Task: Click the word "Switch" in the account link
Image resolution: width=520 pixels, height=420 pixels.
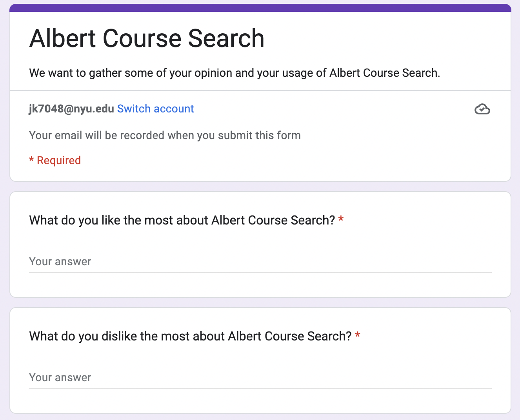Action: click(134, 109)
